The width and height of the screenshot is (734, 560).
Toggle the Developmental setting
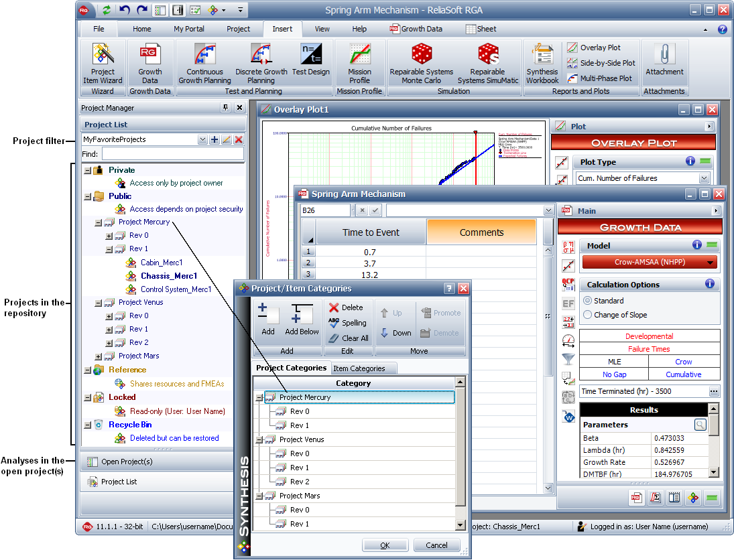coord(650,336)
